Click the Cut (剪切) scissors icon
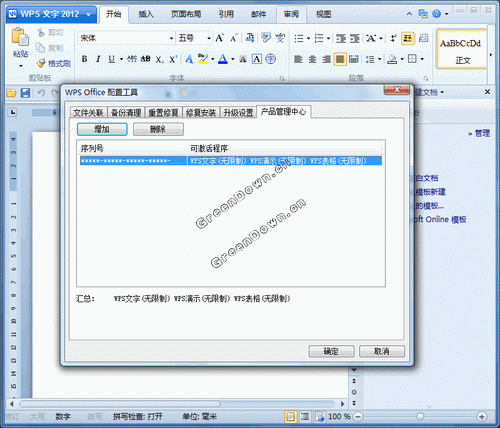Viewport: 500px width, 428px height. point(41,32)
